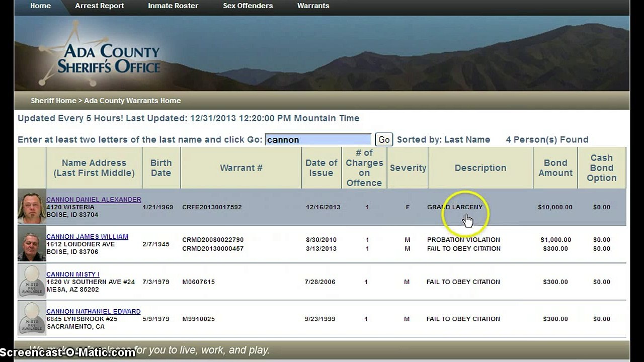
Task: Open the Arrest Report tab
Action: tap(100, 6)
